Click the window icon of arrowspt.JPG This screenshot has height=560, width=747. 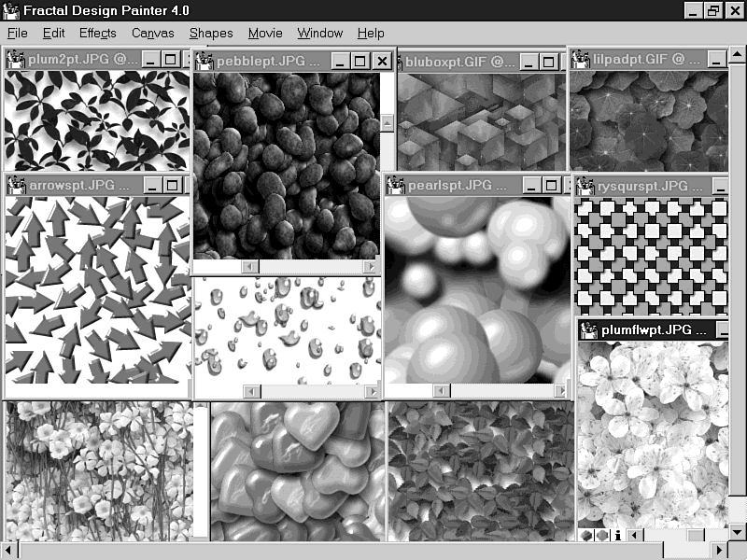(x=16, y=185)
